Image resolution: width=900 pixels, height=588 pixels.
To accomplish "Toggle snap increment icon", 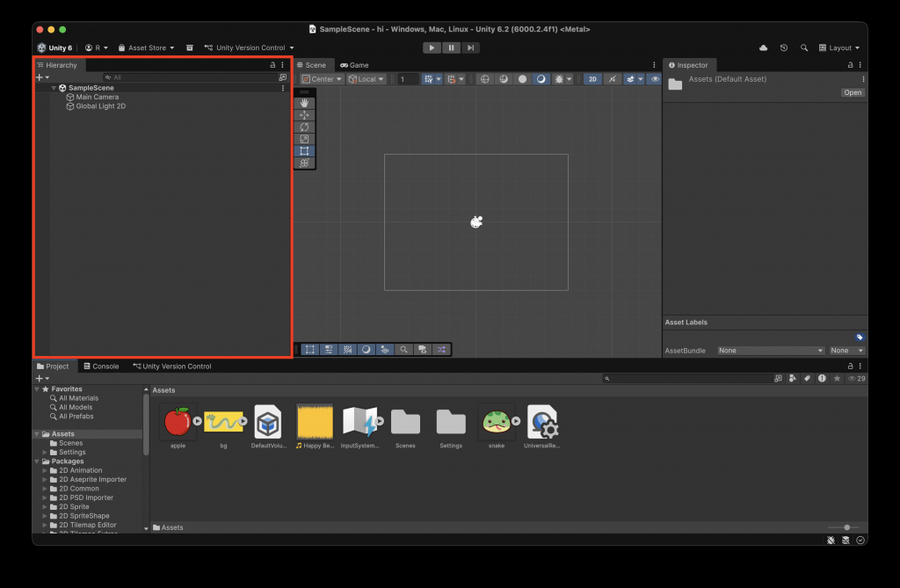I will [x=452, y=79].
